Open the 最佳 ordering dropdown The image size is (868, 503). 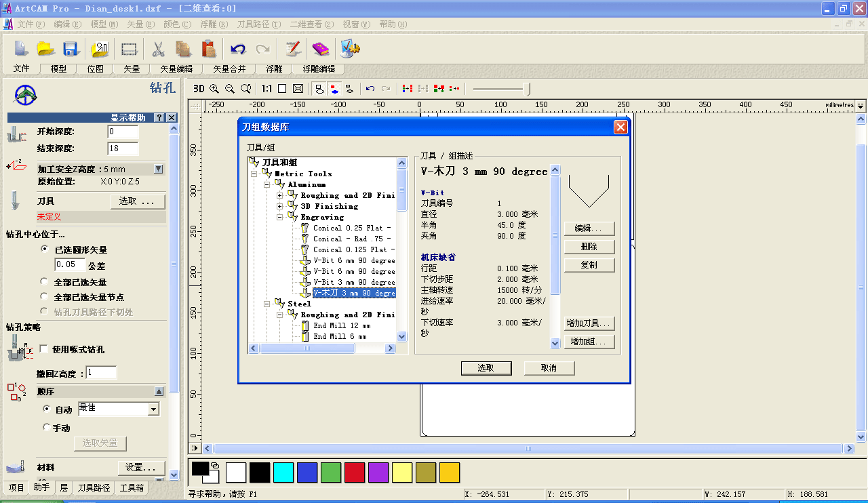154,409
